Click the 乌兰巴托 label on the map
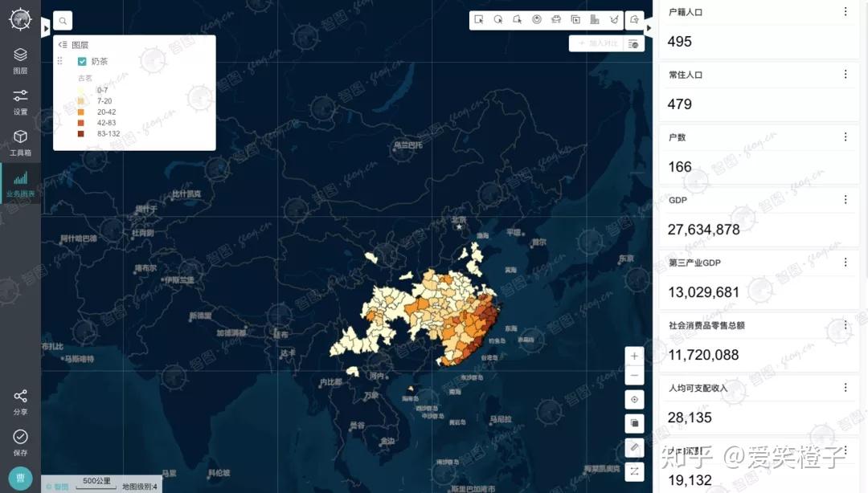The image size is (868, 493). [408, 145]
